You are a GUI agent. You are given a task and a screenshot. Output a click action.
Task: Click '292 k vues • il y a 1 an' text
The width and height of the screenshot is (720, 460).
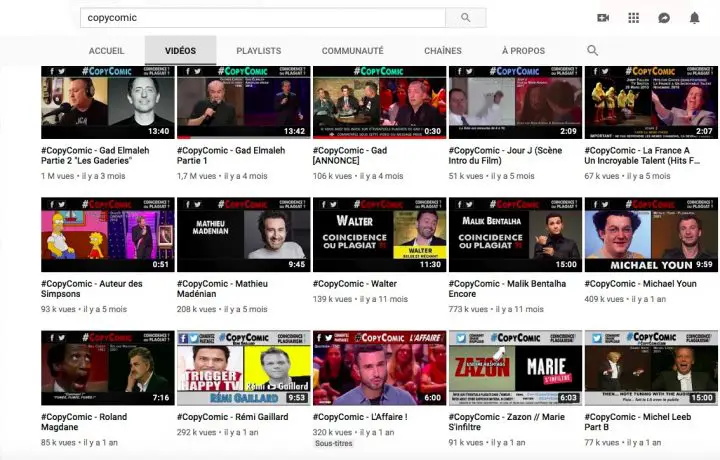pyautogui.click(x=218, y=432)
